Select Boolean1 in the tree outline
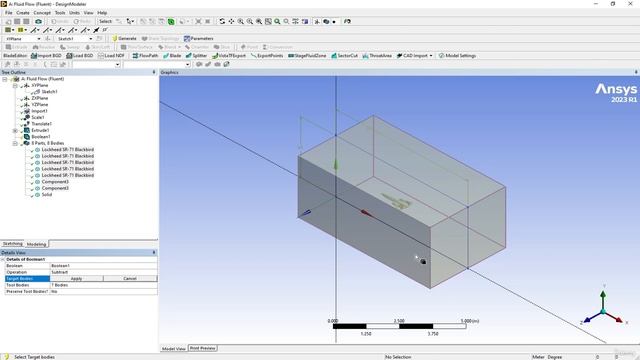This screenshot has height=360, width=640. point(41,137)
